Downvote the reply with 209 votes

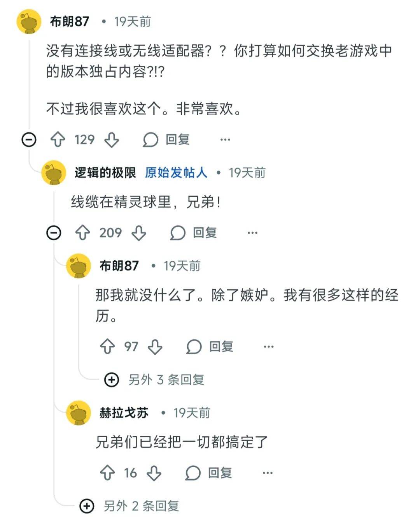(x=139, y=233)
